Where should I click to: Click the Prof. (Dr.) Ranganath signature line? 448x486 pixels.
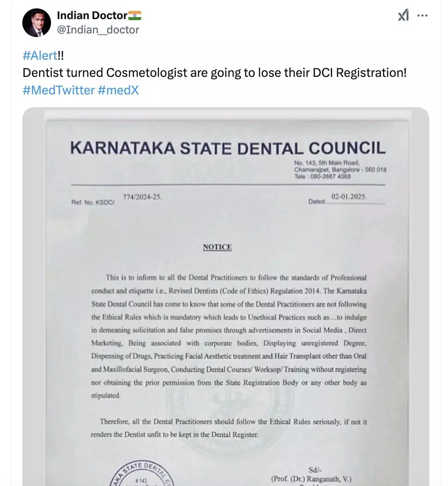pyautogui.click(x=311, y=479)
